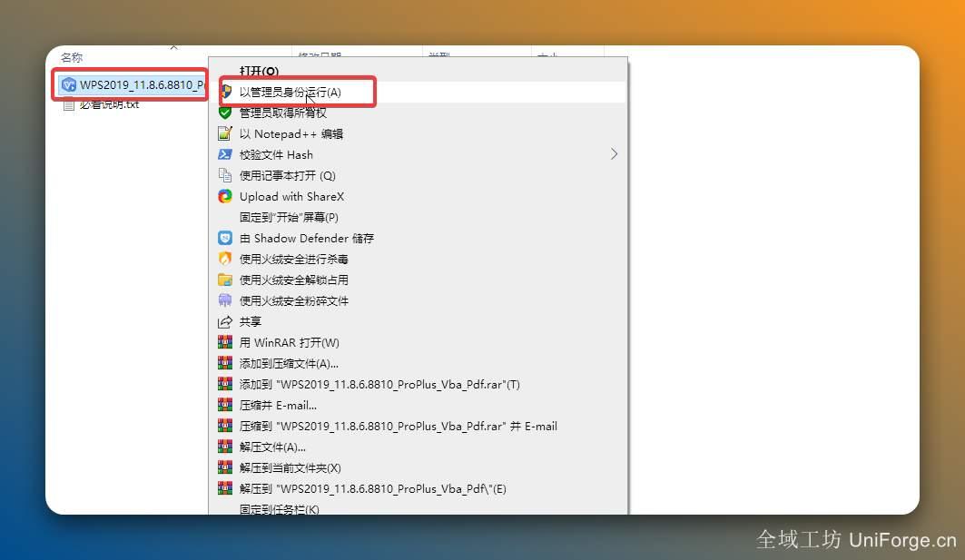Select 共享 menu entry
This screenshot has width=965, height=560.
[251, 322]
